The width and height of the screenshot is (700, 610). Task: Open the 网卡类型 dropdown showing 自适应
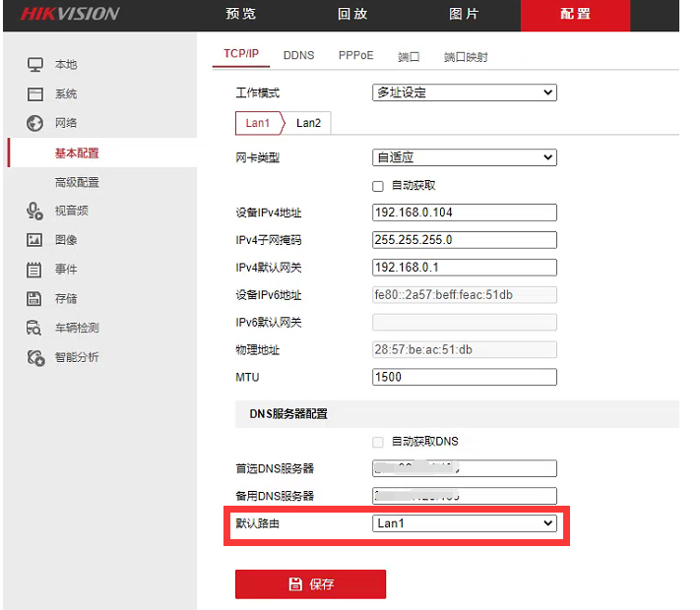point(465,157)
